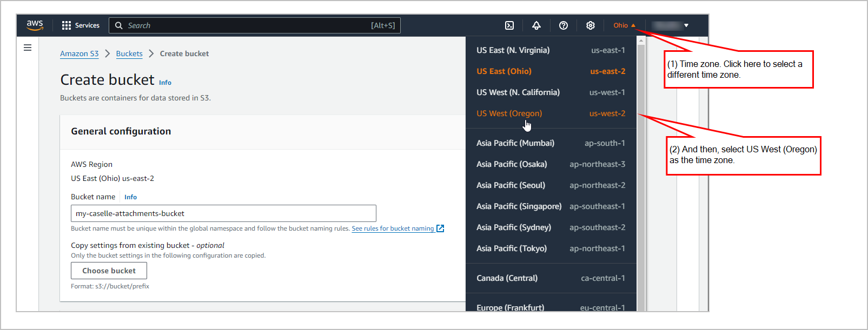This screenshot has height=330, width=868.
Task: Open the Services grid menu
Action: [81, 25]
